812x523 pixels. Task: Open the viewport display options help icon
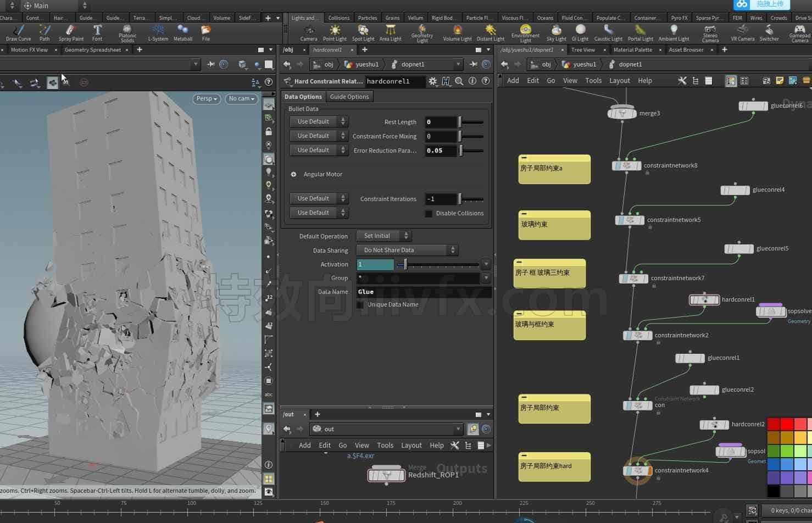click(269, 82)
